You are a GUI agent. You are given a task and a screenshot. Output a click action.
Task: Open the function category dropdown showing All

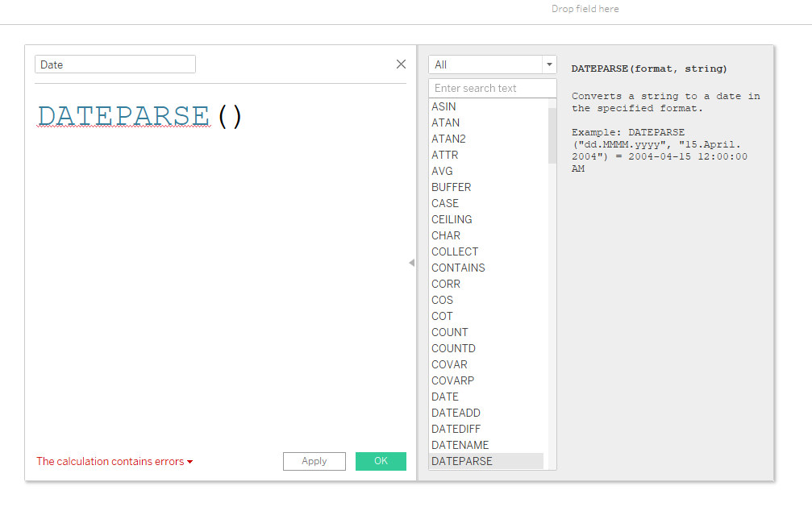click(492, 64)
